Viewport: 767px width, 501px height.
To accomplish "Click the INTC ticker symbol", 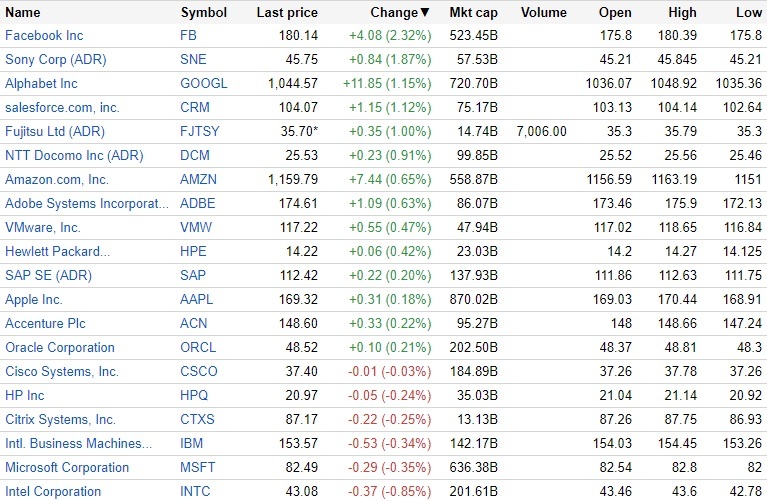I will (x=196, y=492).
